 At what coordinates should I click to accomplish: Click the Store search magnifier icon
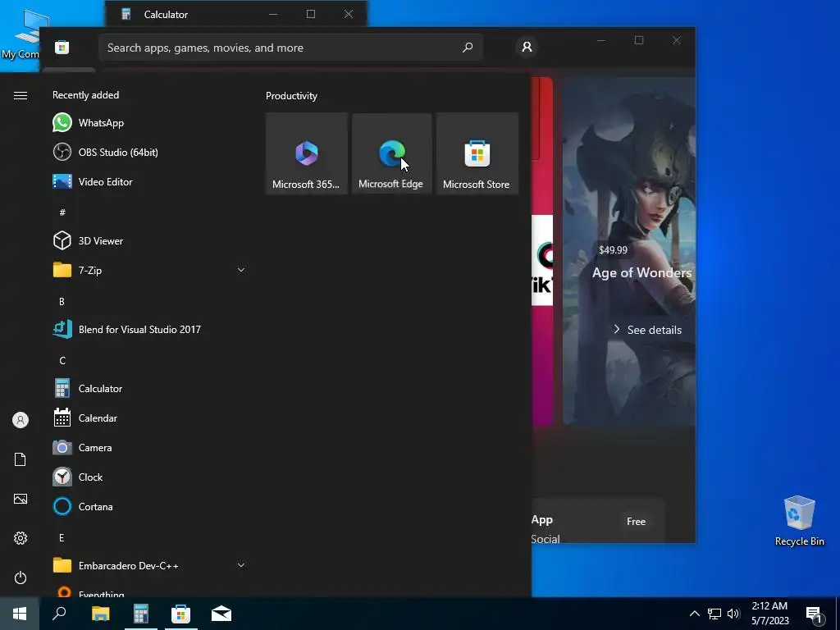pyautogui.click(x=467, y=48)
